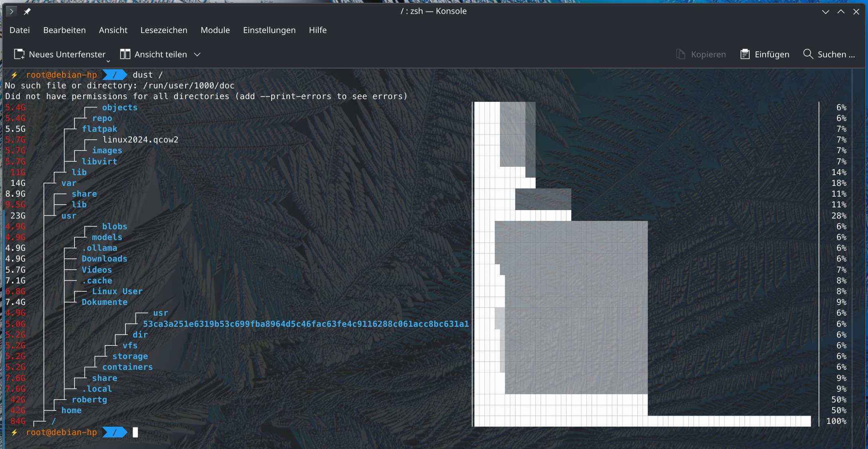
Task: Click the Kopieren copy icon
Action: (x=680, y=54)
